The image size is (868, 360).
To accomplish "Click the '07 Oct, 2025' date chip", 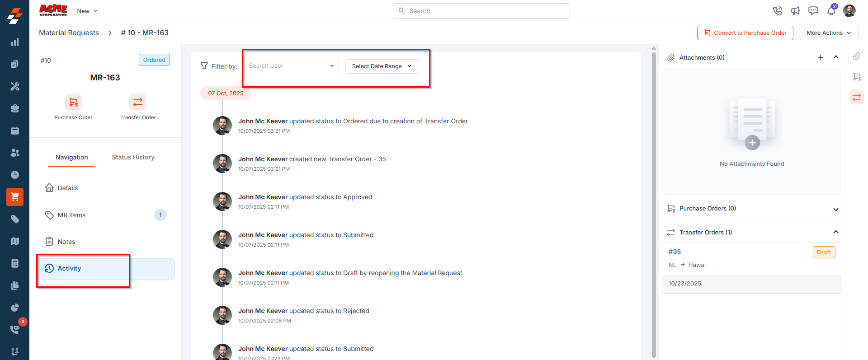I will click(226, 93).
